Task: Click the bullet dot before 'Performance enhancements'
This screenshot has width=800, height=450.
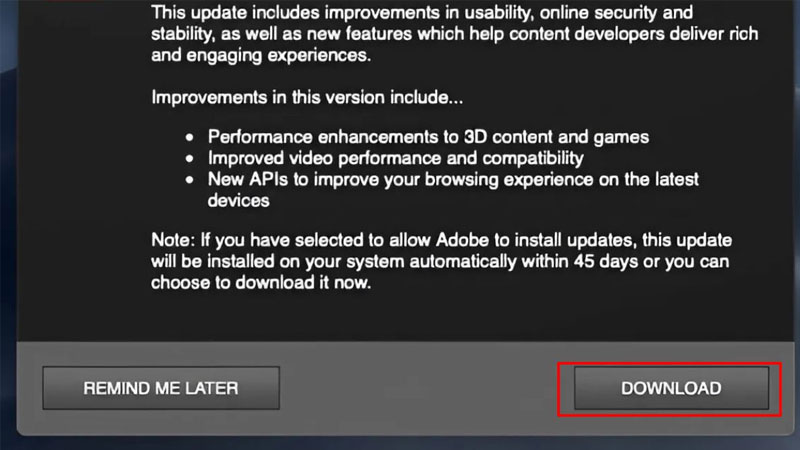Action: point(191,137)
